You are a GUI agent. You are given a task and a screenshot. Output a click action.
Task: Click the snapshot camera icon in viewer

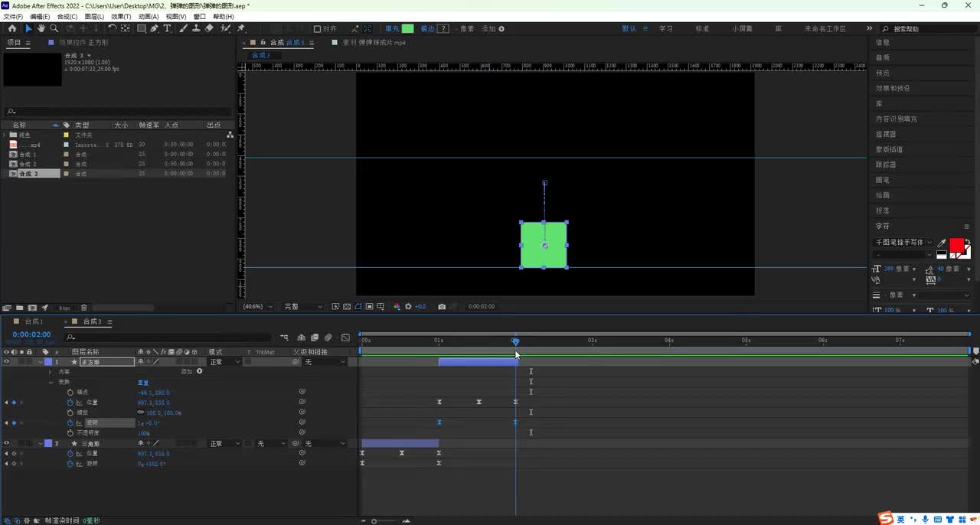tap(442, 307)
